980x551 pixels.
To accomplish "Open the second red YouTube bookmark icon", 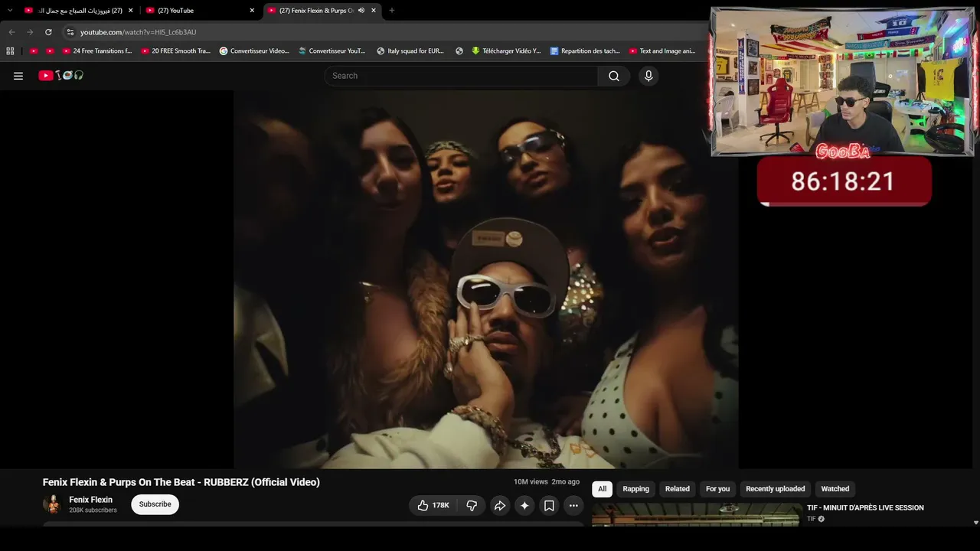I will click(x=51, y=51).
